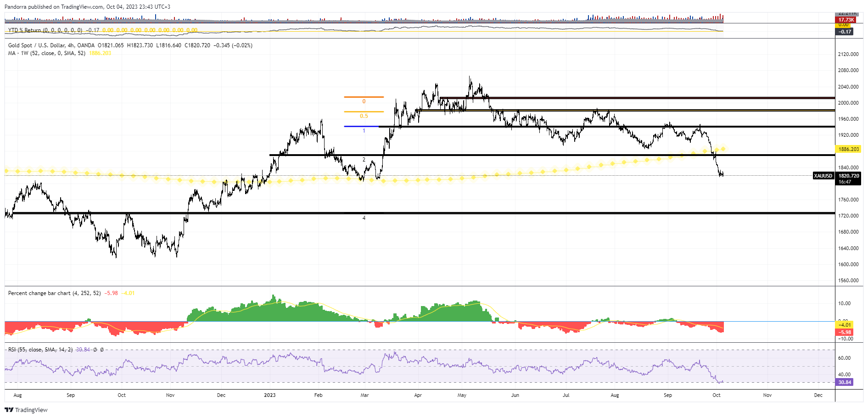Click the 10.00 percent change axis value
This screenshot has width=868, height=418.
pyautogui.click(x=845, y=303)
